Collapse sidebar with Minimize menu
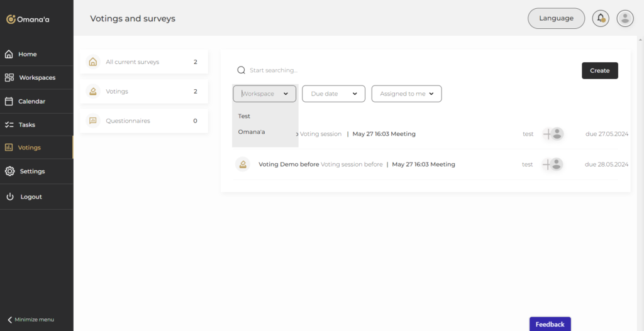This screenshot has height=331, width=644. (x=30, y=320)
